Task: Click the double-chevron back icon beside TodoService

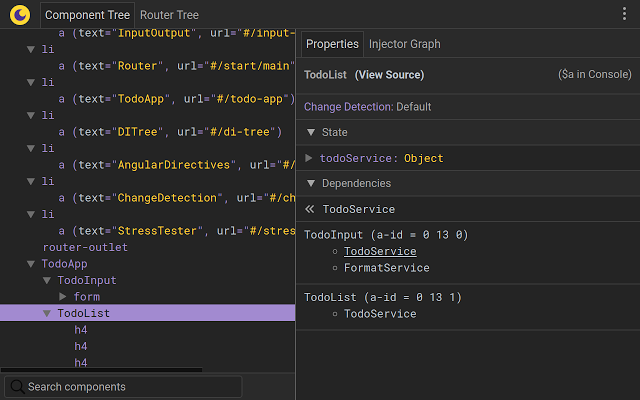Action: coord(310,209)
